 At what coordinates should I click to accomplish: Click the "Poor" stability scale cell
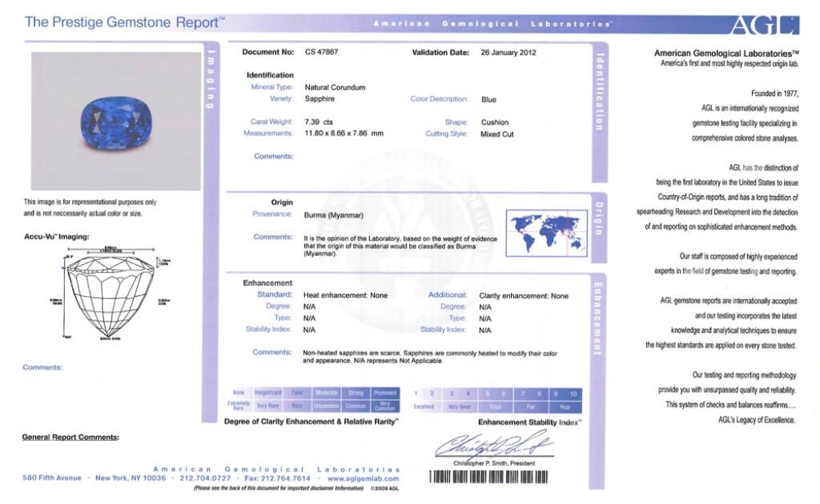[565, 407]
